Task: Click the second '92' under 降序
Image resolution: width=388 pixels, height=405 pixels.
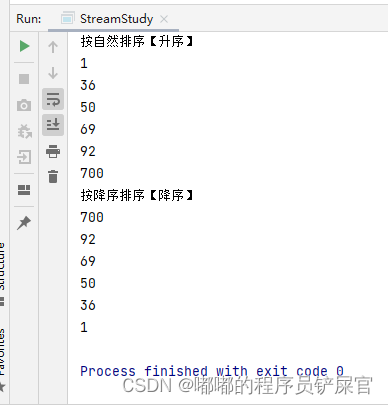Action: pyautogui.click(x=88, y=239)
